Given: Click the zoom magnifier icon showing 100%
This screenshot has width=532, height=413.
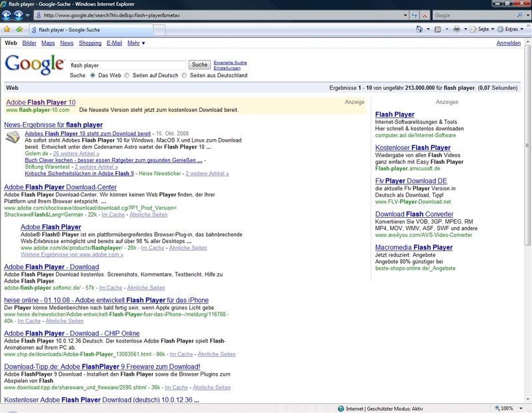Looking at the screenshot, I should (497, 408).
